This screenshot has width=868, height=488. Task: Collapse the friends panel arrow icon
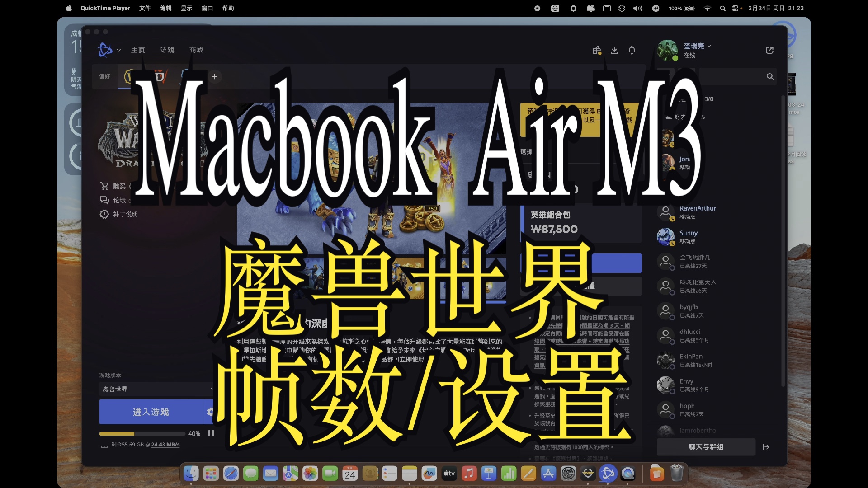coord(766,447)
